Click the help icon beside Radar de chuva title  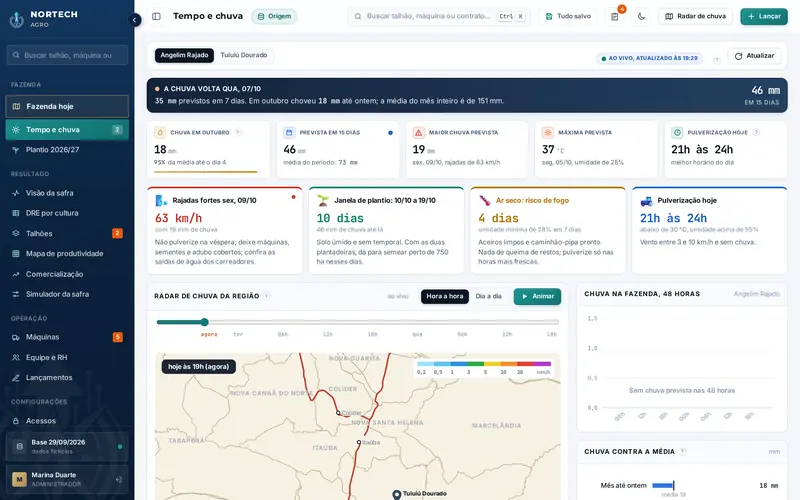click(267, 296)
